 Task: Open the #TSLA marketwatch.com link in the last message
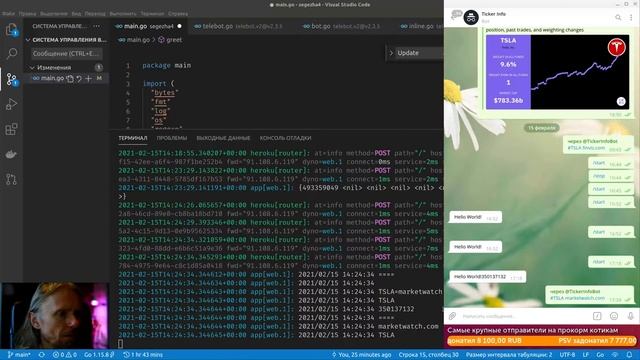point(577,298)
